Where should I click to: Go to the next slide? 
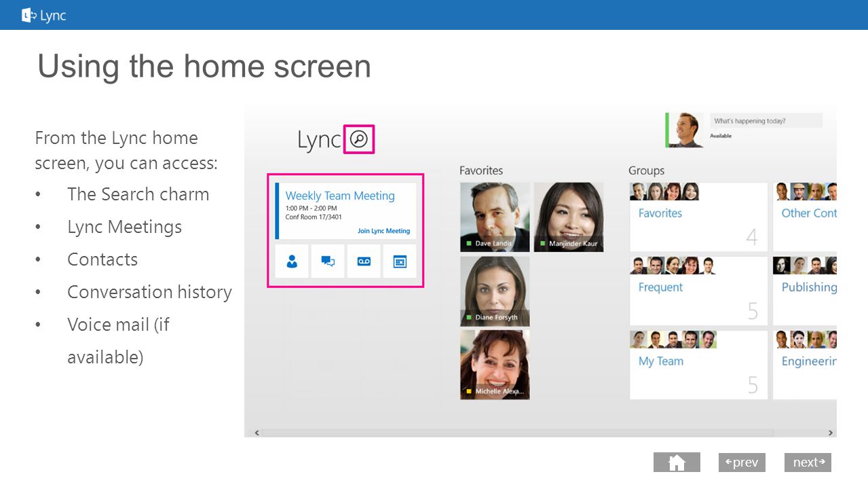click(808, 463)
